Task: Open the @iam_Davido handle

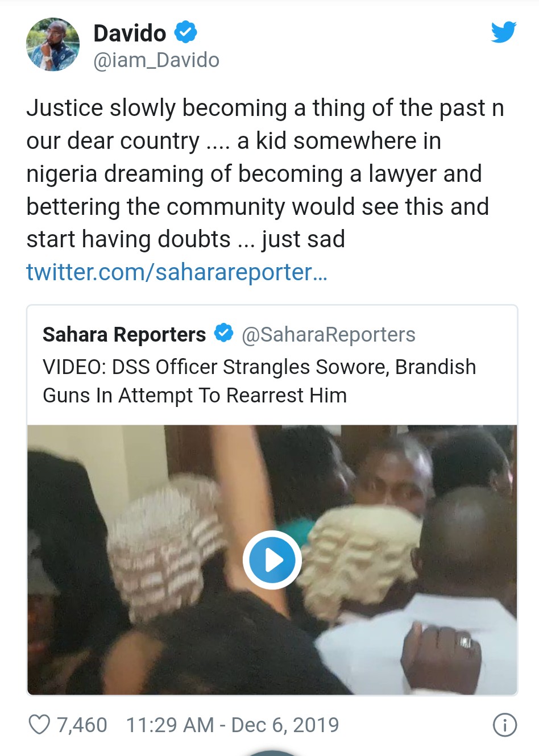Action: pyautogui.click(x=156, y=60)
